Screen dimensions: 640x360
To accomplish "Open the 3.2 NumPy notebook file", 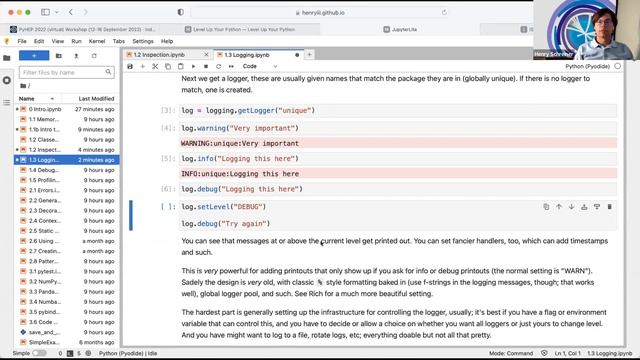I will point(67,282).
